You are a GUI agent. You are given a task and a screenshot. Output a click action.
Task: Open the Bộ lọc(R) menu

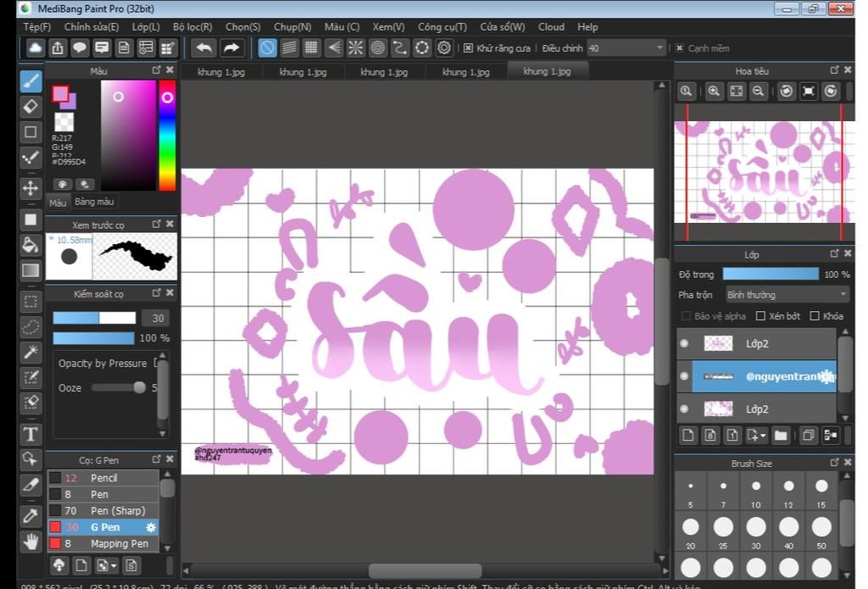click(192, 26)
